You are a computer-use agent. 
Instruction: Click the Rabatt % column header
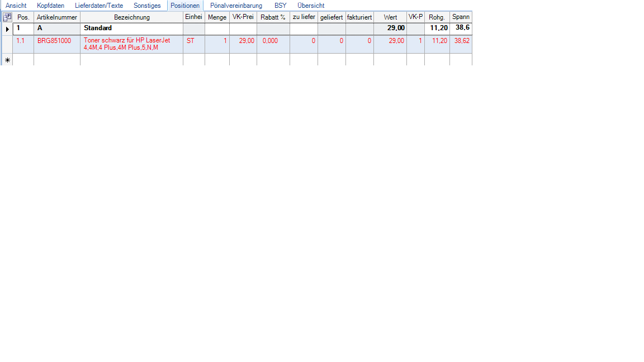(x=273, y=17)
